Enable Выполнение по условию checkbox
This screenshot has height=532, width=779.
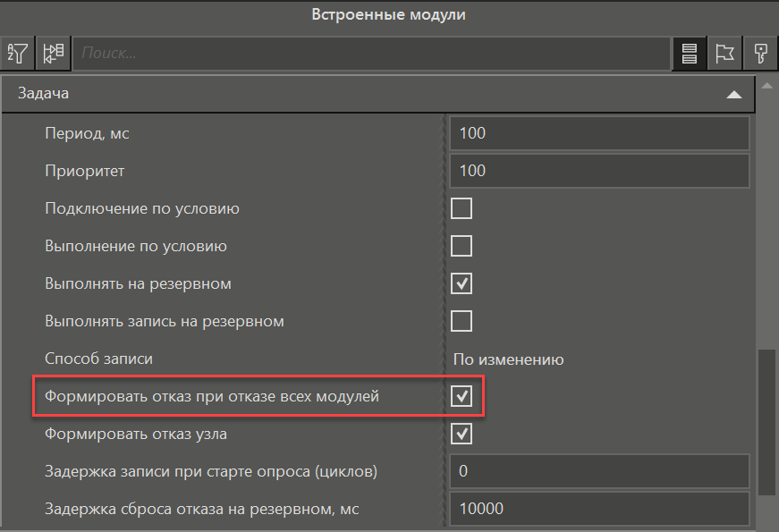(x=461, y=246)
